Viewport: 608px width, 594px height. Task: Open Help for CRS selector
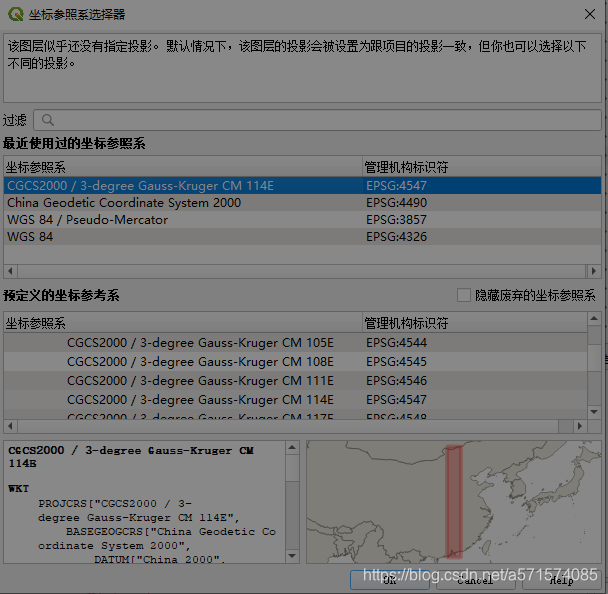point(561,580)
